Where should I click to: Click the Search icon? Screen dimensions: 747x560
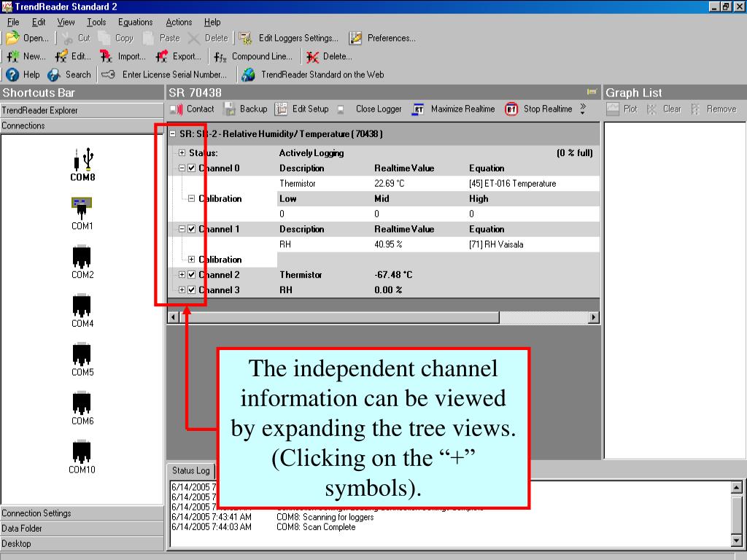(x=53, y=75)
